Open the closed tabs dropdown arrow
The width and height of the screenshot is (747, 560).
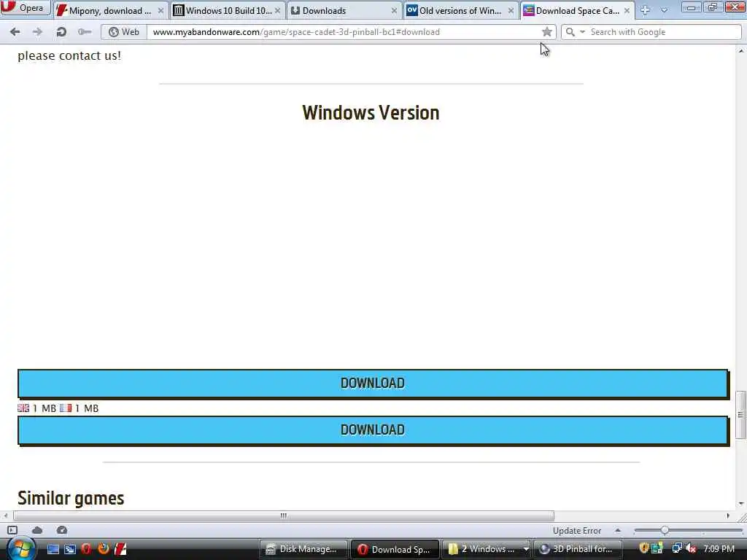tap(664, 10)
